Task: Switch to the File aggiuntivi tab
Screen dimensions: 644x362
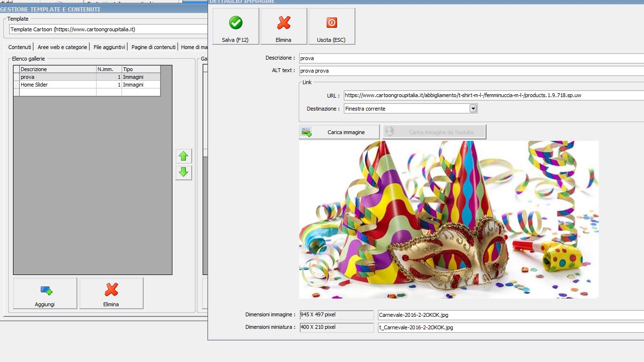Action: coord(109,47)
